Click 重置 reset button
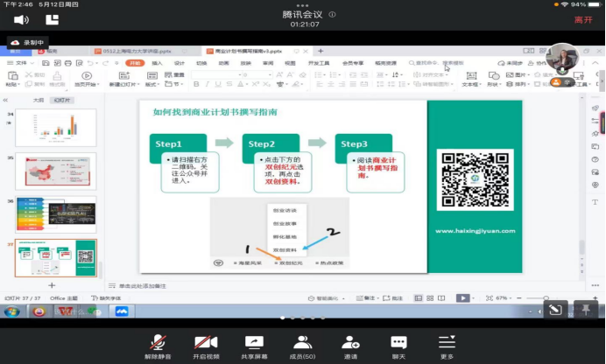 [174, 75]
